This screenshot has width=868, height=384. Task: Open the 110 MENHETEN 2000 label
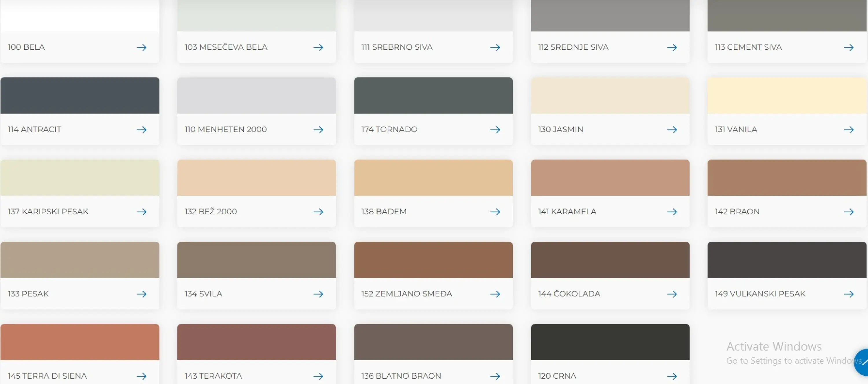click(225, 129)
